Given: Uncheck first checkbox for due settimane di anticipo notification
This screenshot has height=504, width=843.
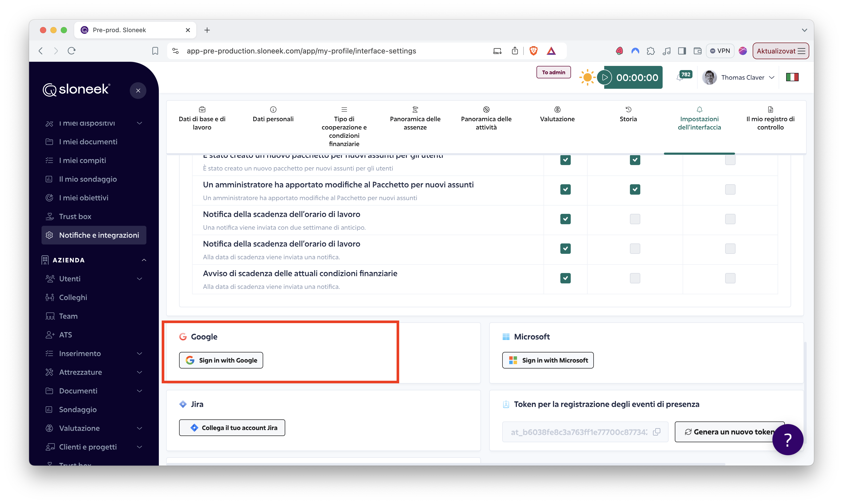Looking at the screenshot, I should pyautogui.click(x=565, y=219).
